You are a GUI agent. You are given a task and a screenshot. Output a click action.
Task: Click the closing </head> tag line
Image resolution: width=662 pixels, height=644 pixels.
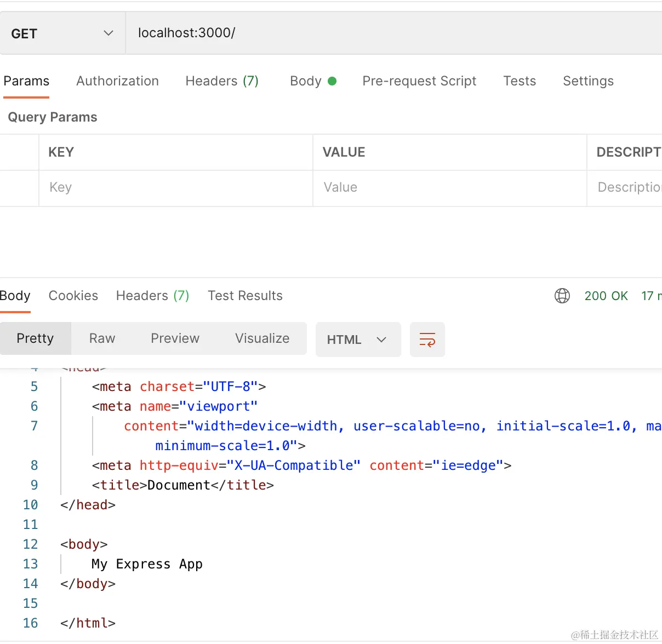coord(88,505)
